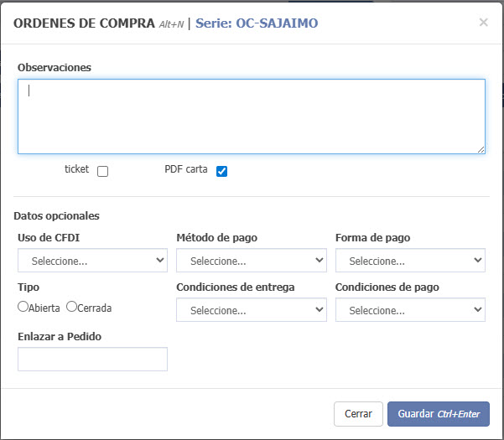Click the Serie: OC-SAJAIMO title link
This screenshot has height=440, width=504.
[x=257, y=23]
